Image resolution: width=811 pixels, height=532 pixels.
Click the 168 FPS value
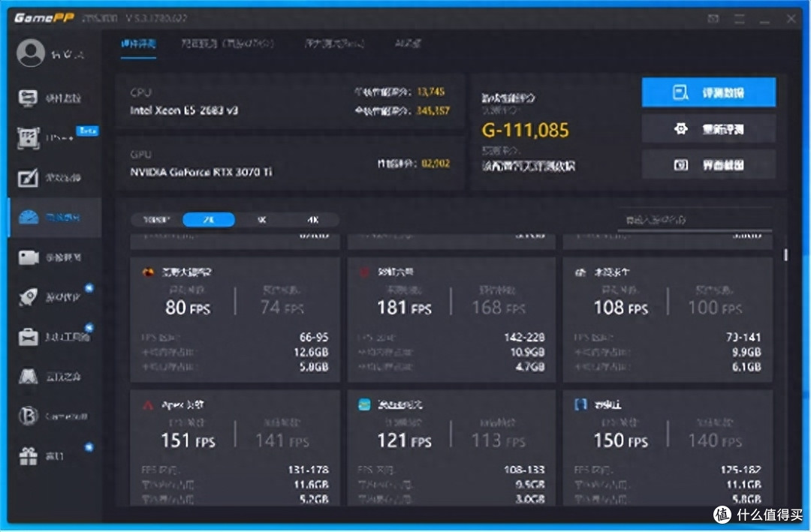[x=499, y=308]
